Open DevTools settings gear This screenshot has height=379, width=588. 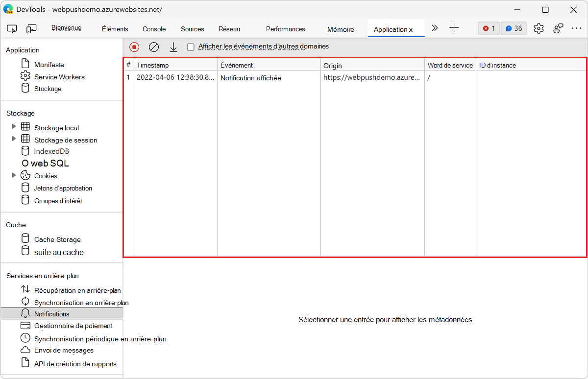(539, 28)
